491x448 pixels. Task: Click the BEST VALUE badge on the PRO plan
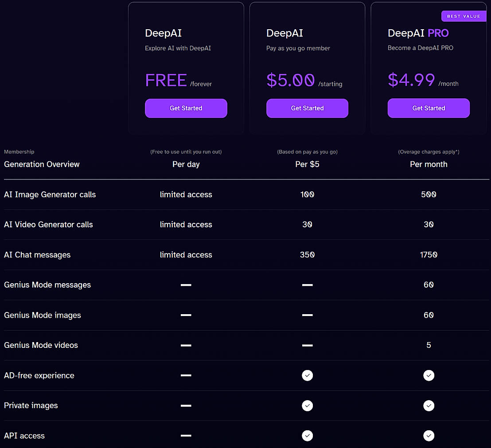pos(464,16)
